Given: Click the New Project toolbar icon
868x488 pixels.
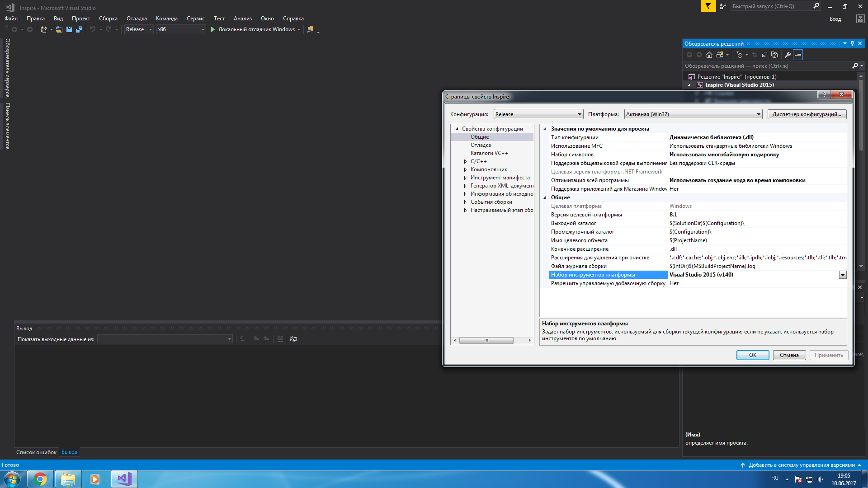Looking at the screenshot, I should coord(43,29).
